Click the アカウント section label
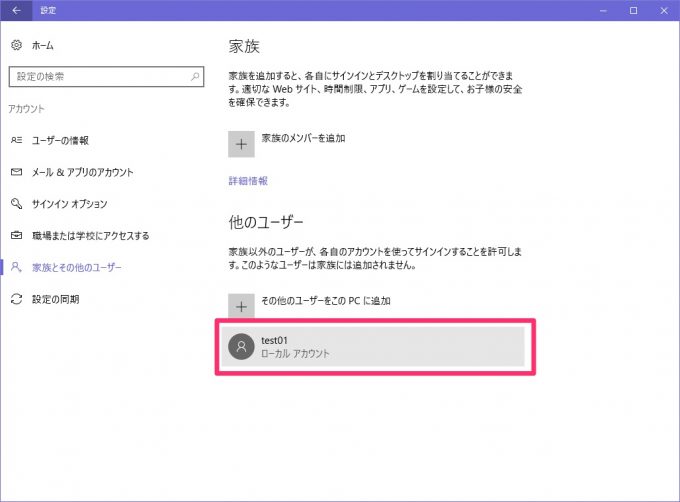This screenshot has width=680, height=502. (x=26, y=109)
